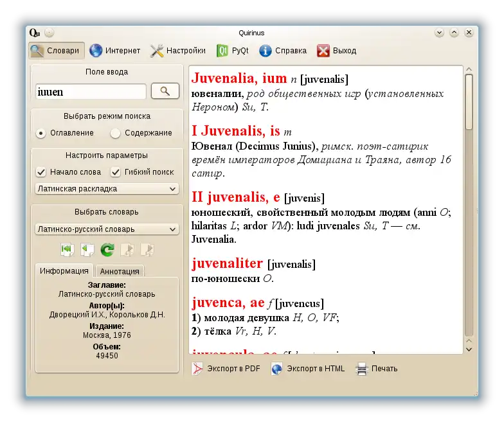Switch to the Информация tab
The image size is (504, 422).
click(x=64, y=271)
